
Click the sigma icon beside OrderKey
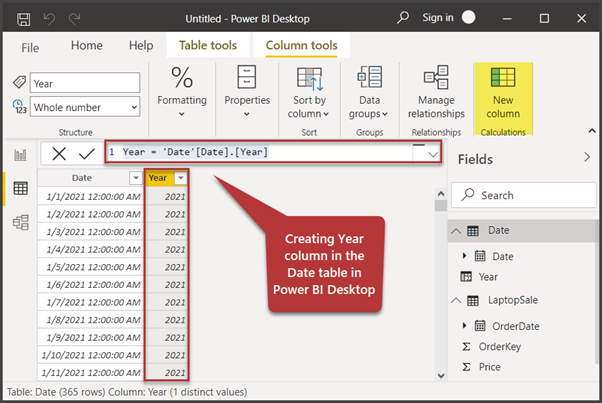pos(466,347)
